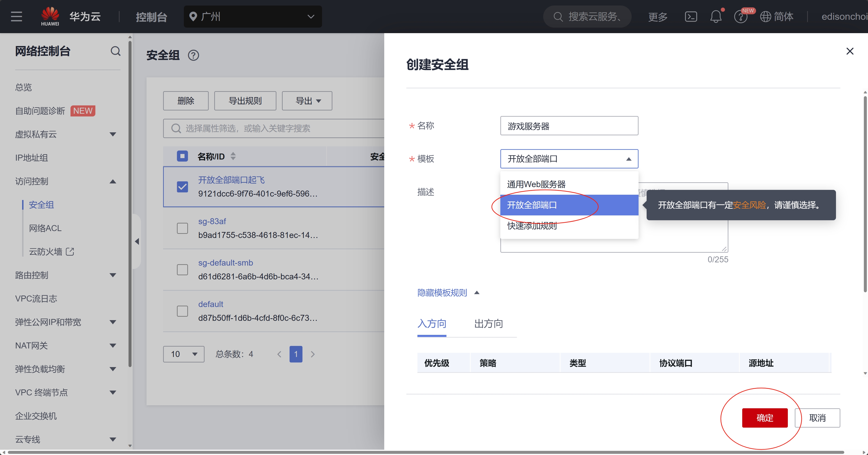Open the default security group link
Image resolution: width=868 pixels, height=455 pixels.
coord(211,304)
